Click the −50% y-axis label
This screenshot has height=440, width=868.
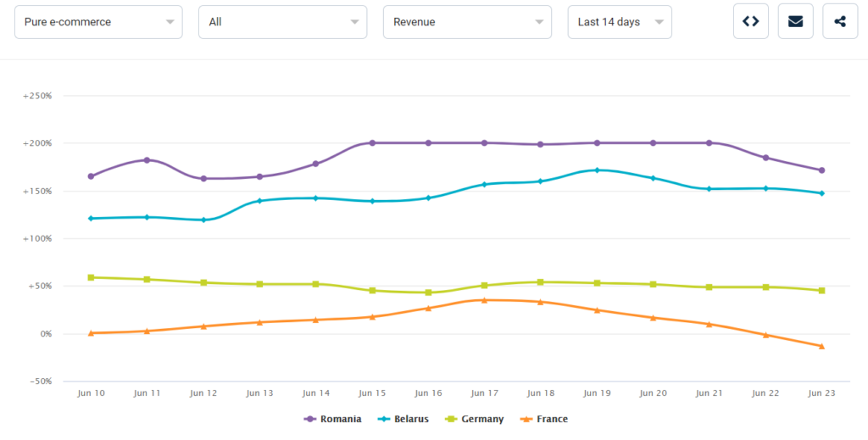(40, 382)
